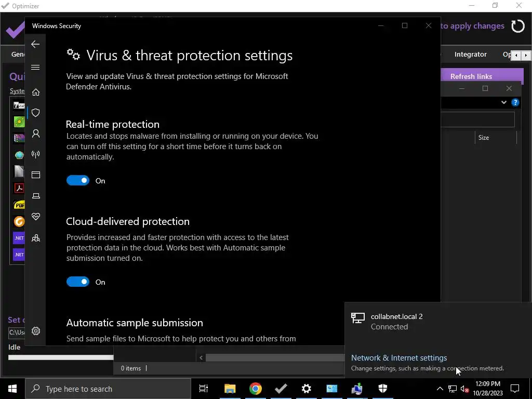The height and width of the screenshot is (399, 532).
Task: Switch to Optimizer checkmark taskbar icon
Action: click(281, 389)
